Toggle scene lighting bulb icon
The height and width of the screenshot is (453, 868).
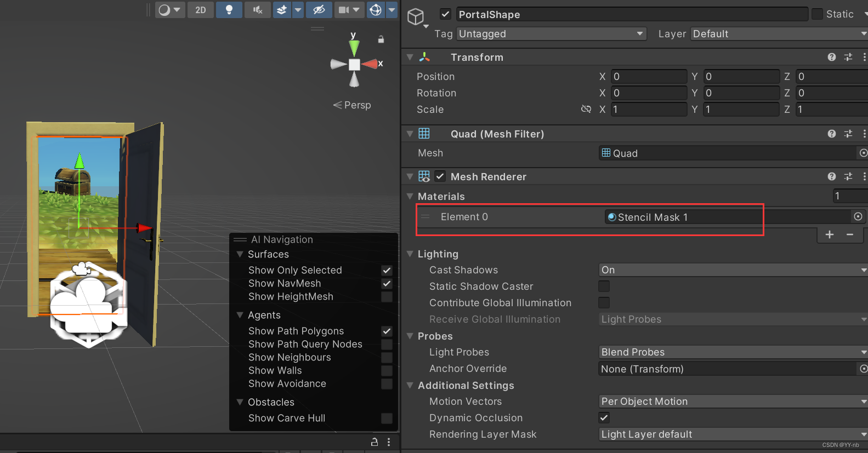click(x=229, y=10)
